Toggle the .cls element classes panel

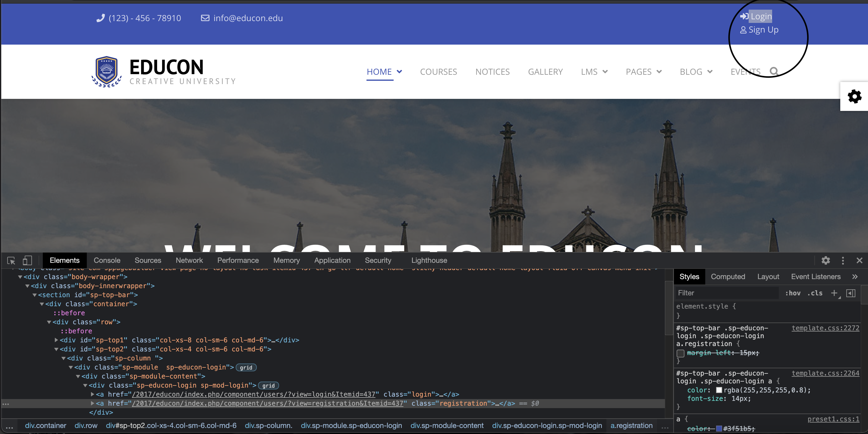tap(815, 293)
